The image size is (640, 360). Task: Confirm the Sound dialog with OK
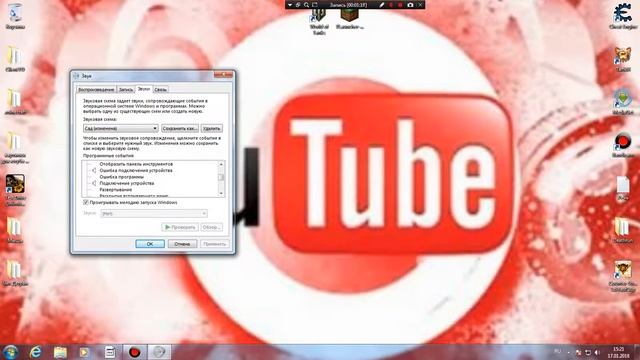pyautogui.click(x=150, y=244)
